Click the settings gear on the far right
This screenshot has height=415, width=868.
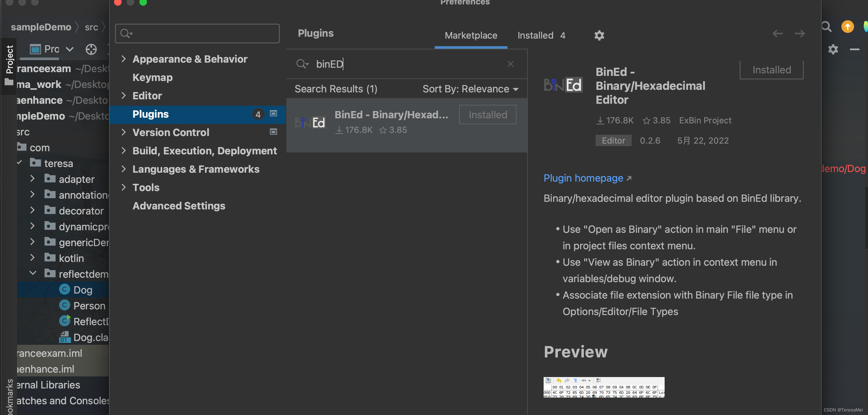[x=833, y=49]
